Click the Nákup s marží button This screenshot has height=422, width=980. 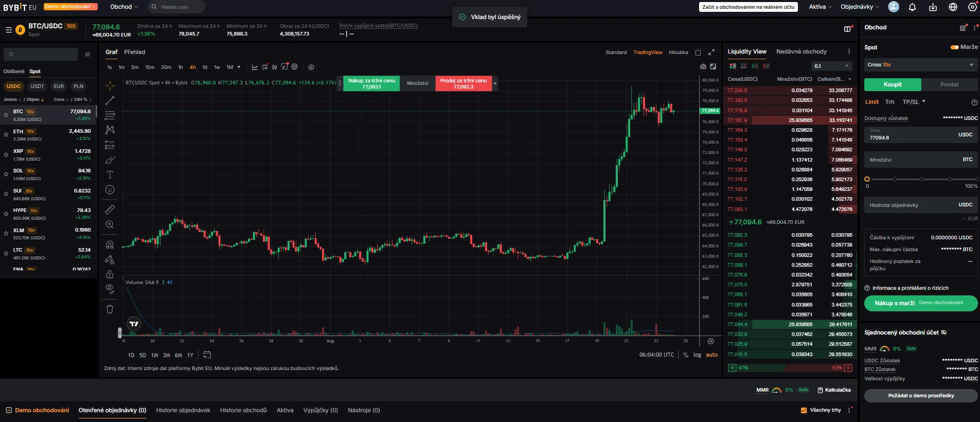click(921, 303)
